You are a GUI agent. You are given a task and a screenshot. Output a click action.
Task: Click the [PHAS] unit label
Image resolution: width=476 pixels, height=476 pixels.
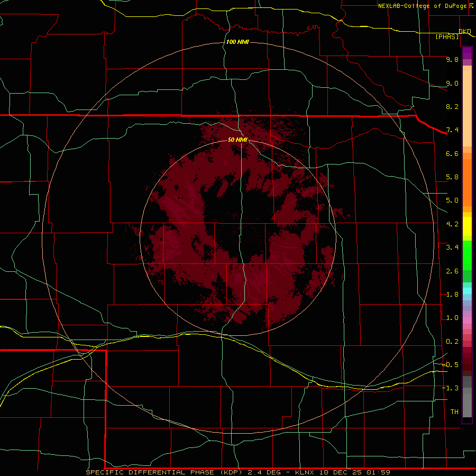447,36
